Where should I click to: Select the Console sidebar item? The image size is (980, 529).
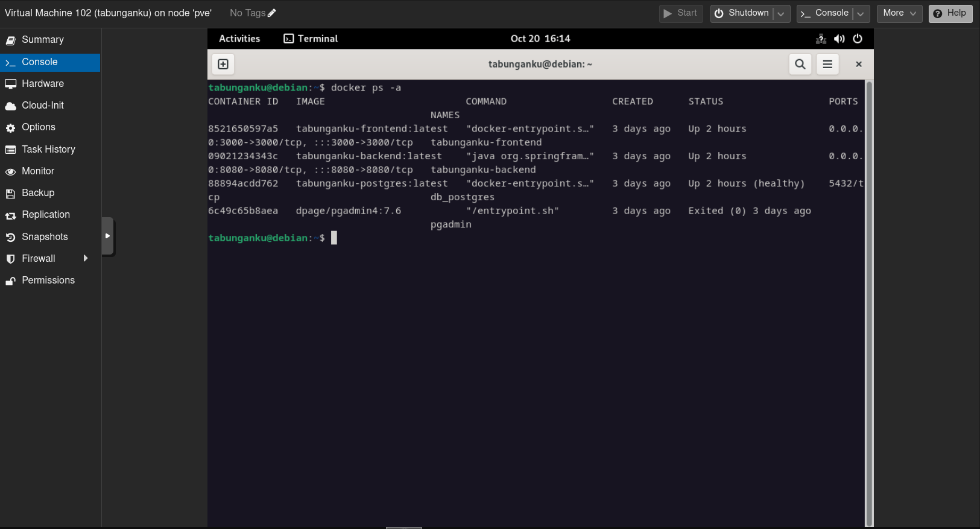pos(50,62)
